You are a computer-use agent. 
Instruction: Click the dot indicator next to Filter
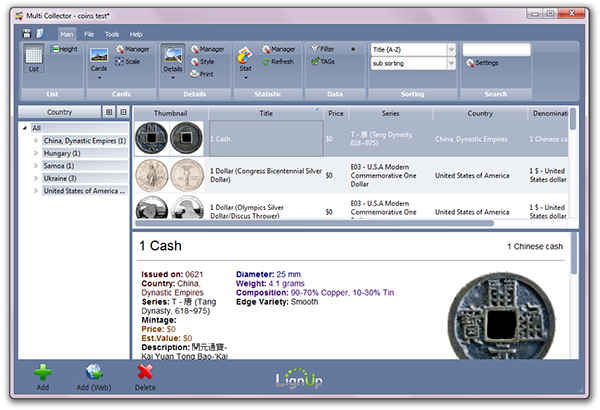[353, 49]
